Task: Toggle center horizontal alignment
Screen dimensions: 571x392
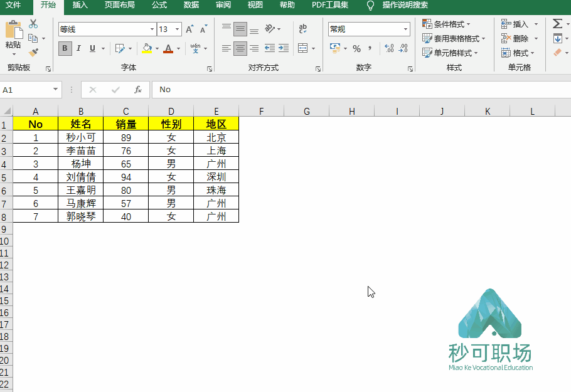Action: click(240, 48)
